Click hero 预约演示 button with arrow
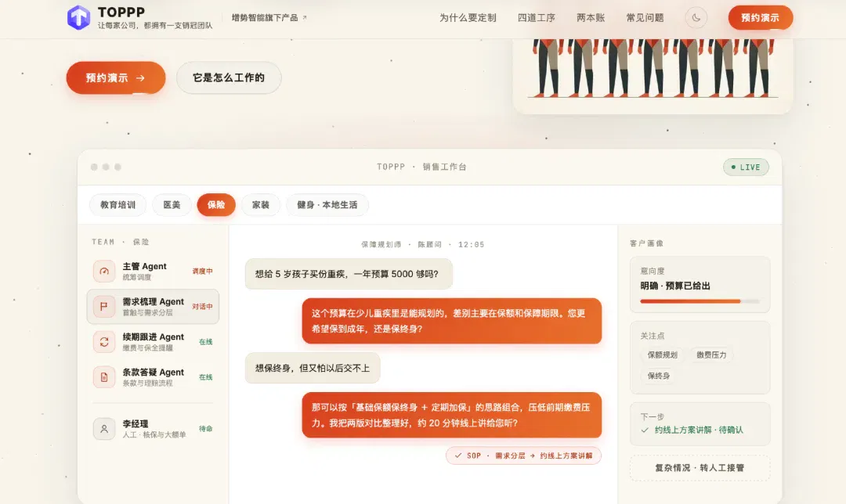The image size is (846, 504). [x=116, y=77]
